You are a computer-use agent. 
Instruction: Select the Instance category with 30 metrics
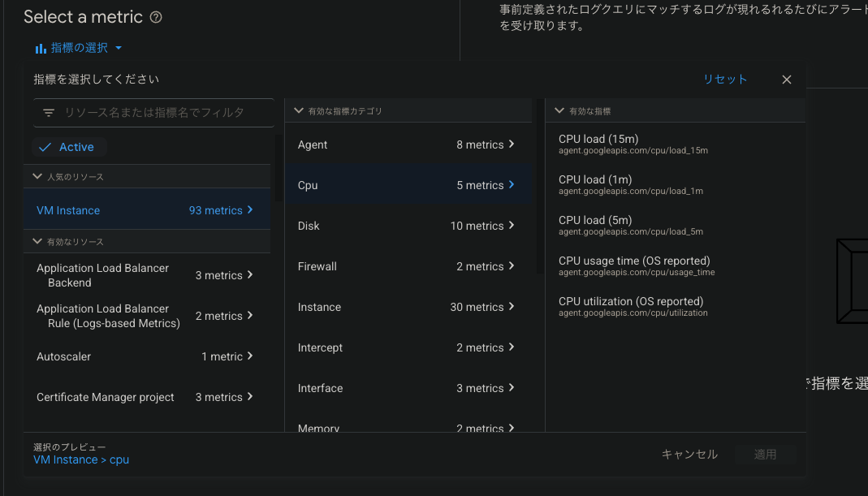(406, 307)
